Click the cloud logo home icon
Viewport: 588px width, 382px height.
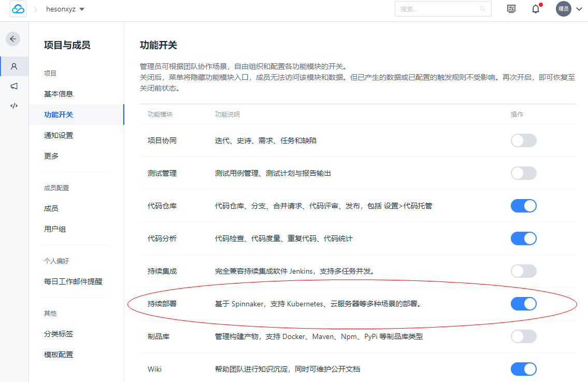click(18, 9)
